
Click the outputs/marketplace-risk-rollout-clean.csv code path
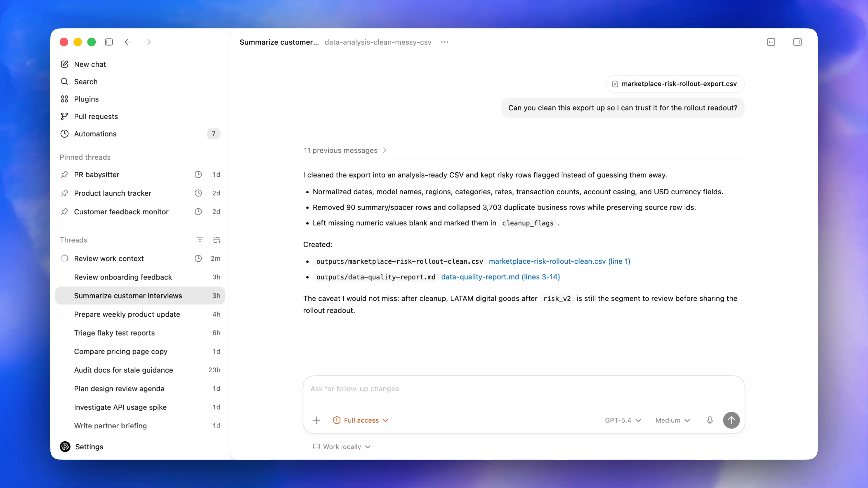click(x=399, y=261)
